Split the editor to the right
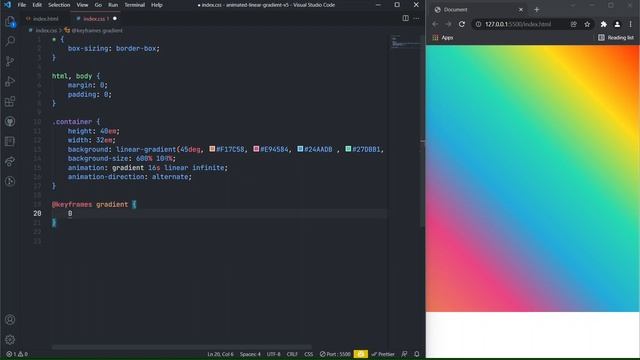640x360 pixels. click(405, 18)
